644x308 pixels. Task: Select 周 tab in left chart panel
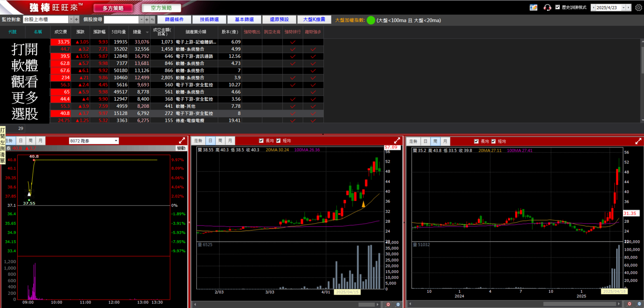pos(30,140)
